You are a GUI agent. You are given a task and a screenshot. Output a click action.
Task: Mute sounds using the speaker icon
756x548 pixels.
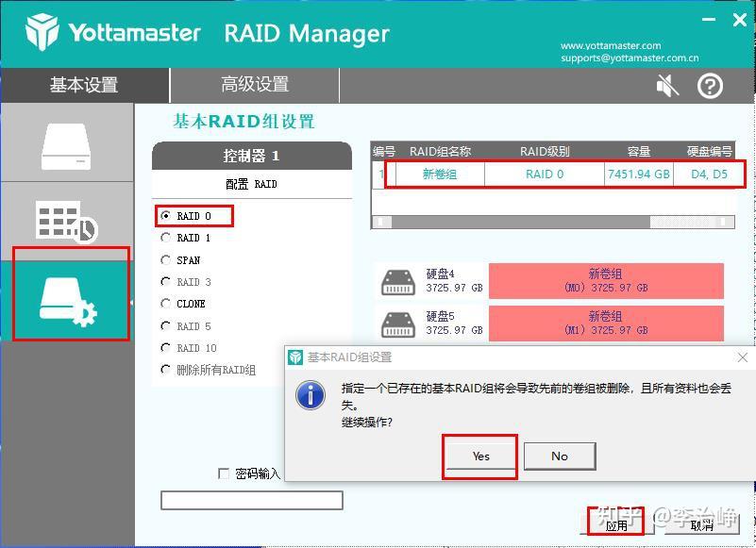(666, 84)
